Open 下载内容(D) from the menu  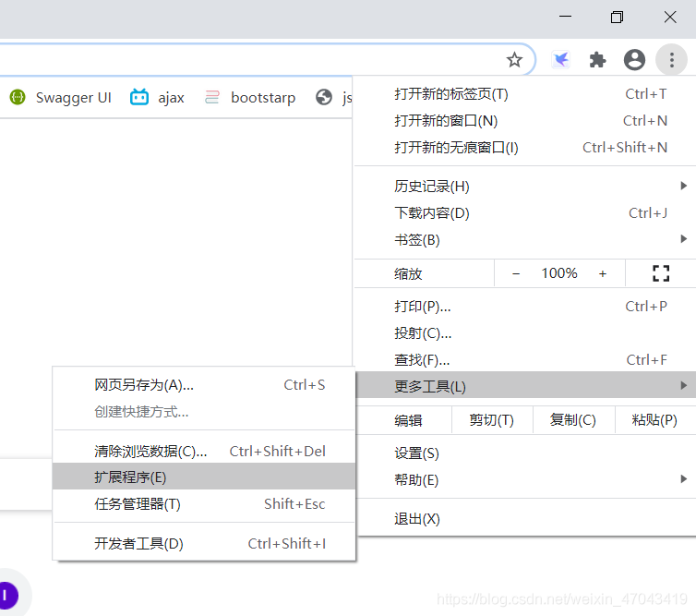(x=525, y=213)
